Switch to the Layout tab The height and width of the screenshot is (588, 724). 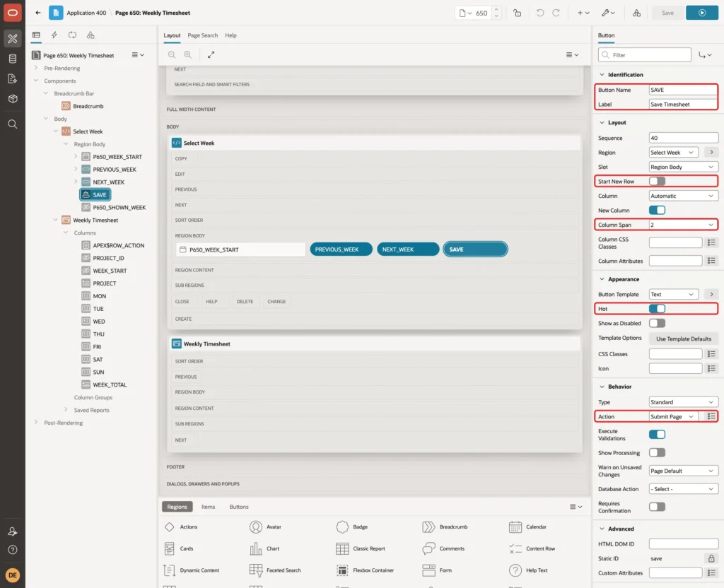pos(172,35)
